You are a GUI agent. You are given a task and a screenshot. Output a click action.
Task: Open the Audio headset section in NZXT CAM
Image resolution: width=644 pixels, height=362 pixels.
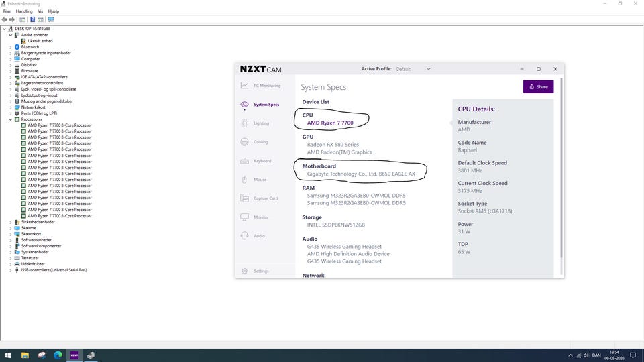tap(253, 236)
